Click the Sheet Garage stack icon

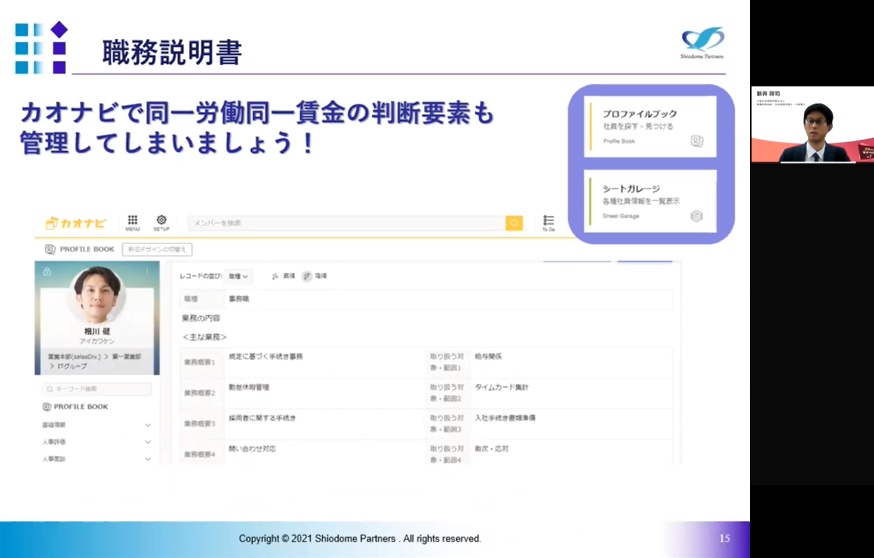pyautogui.click(x=696, y=216)
